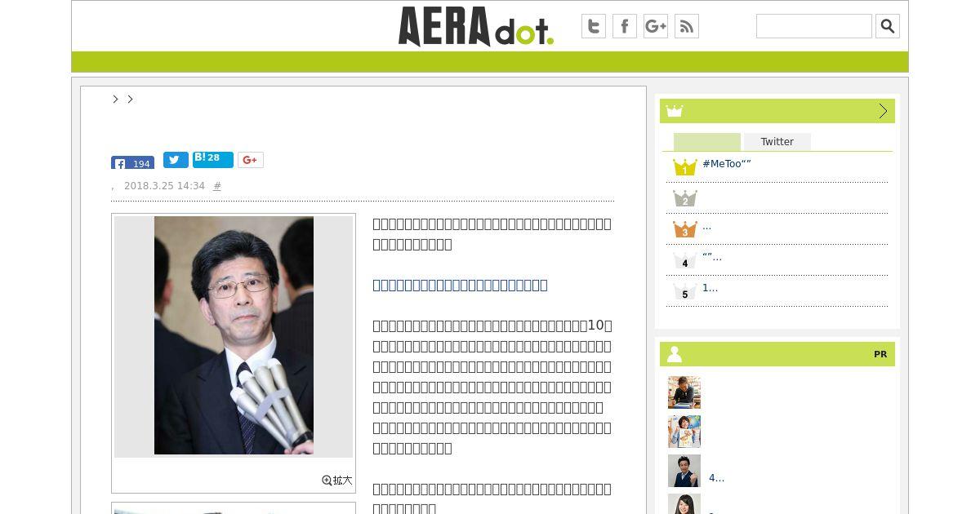Open the Twitter icon in the header
This screenshot has width=980, height=514.
(594, 26)
